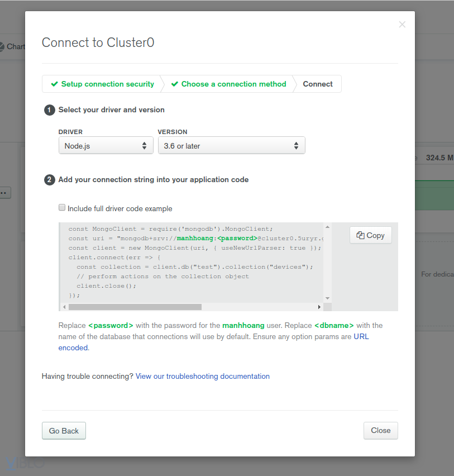
Task: Select the Connect step
Action: (x=318, y=84)
